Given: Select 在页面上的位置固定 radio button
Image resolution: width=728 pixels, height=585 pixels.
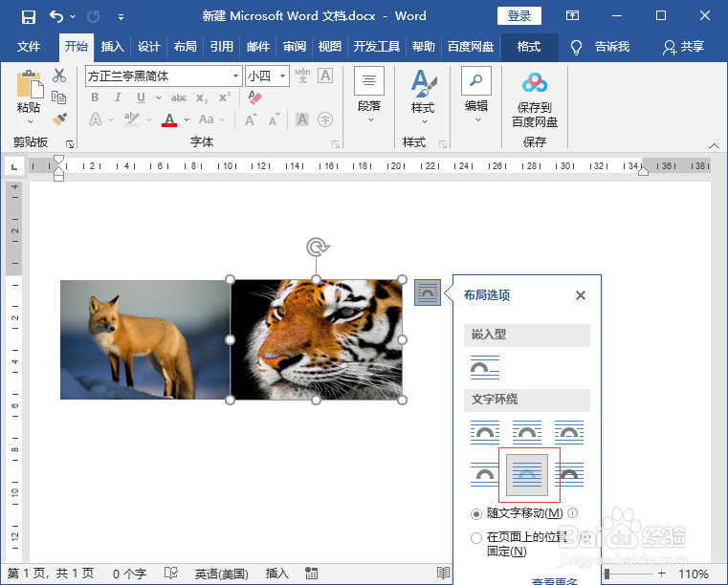Looking at the screenshot, I should (475, 538).
